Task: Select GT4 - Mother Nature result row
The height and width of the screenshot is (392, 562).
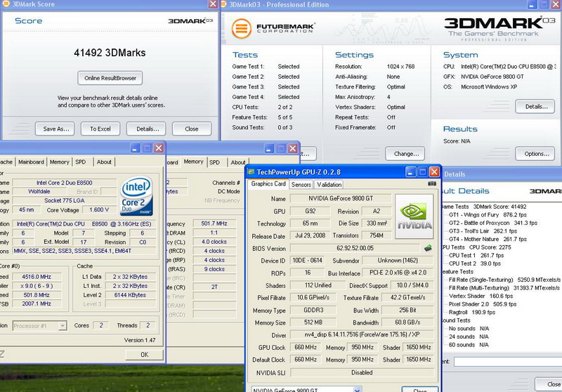Action: (x=488, y=239)
